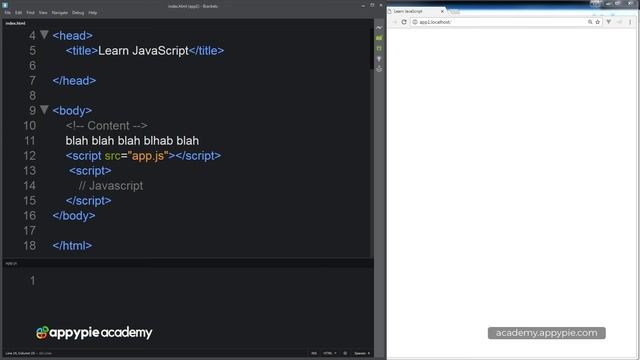Image resolution: width=640 pixels, height=360 pixels.
Task: Click the "app.js" string on line 12
Action: tap(148, 156)
